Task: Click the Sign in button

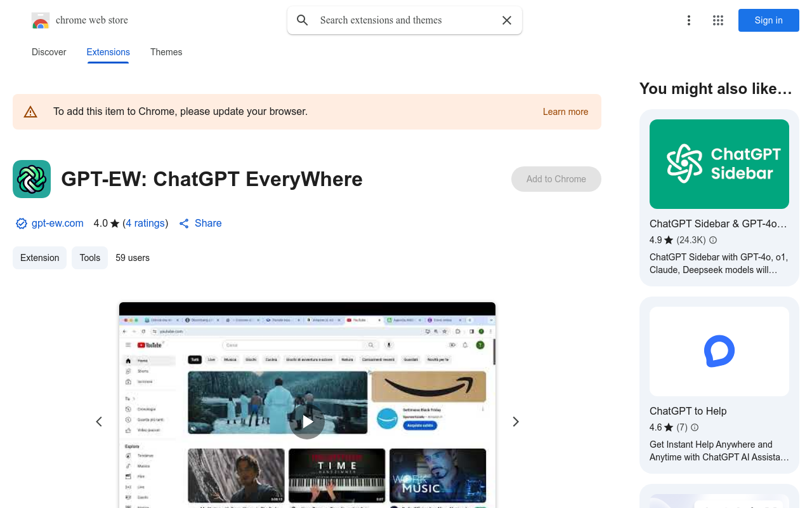Action: [769, 20]
